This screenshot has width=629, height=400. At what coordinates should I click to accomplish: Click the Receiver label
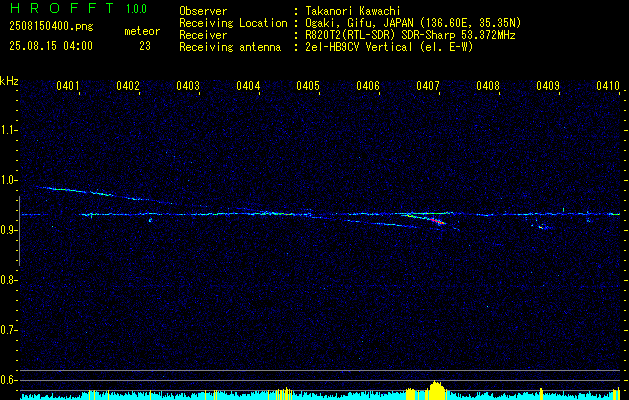(203, 35)
